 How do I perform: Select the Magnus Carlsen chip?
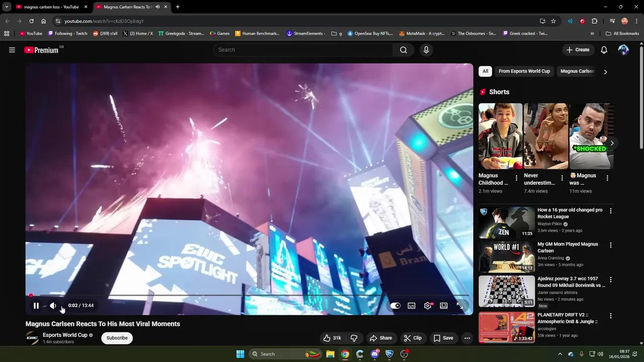point(578,71)
